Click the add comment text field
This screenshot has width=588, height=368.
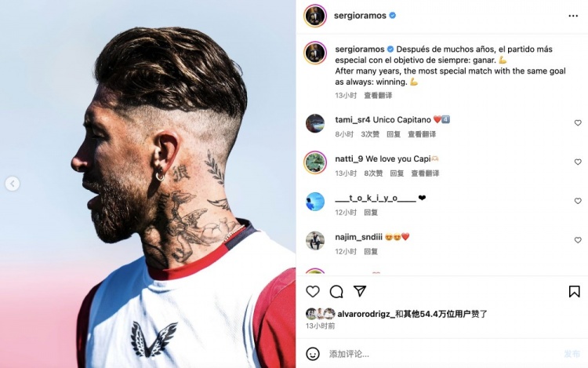pyautogui.click(x=442, y=354)
